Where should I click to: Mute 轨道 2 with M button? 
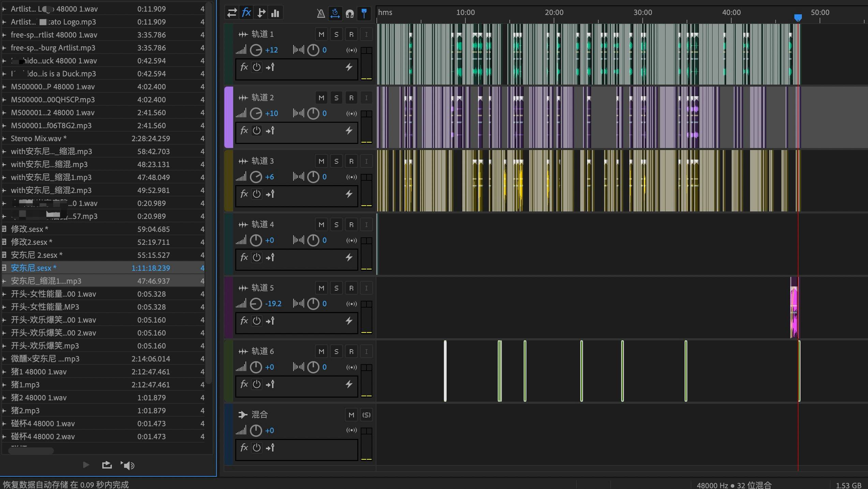321,98
